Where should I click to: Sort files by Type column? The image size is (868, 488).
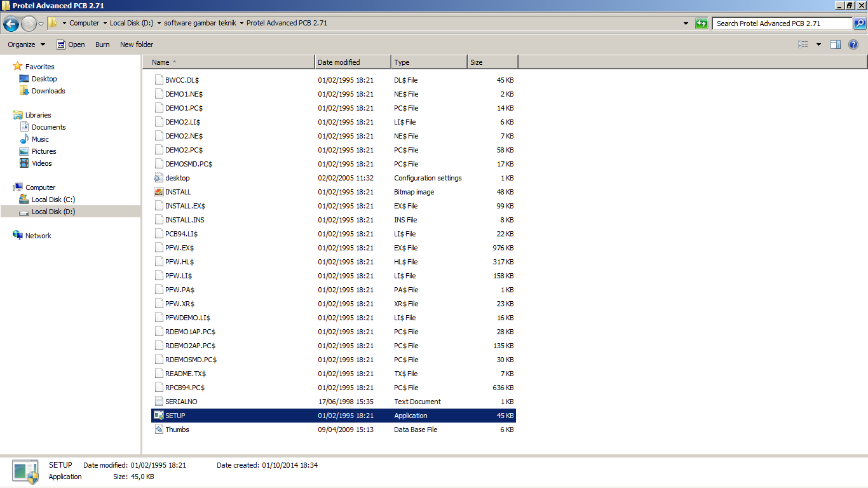click(430, 62)
